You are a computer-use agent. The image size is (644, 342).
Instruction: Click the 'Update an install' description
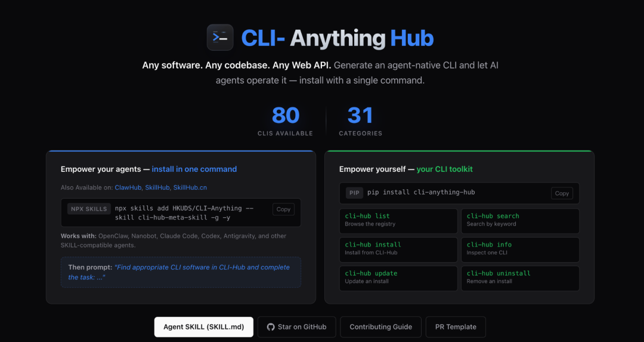366,282
